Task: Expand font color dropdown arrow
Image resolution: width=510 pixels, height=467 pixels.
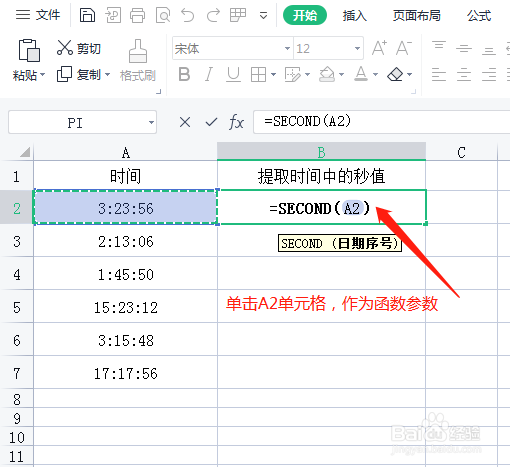Action: coord(375,74)
